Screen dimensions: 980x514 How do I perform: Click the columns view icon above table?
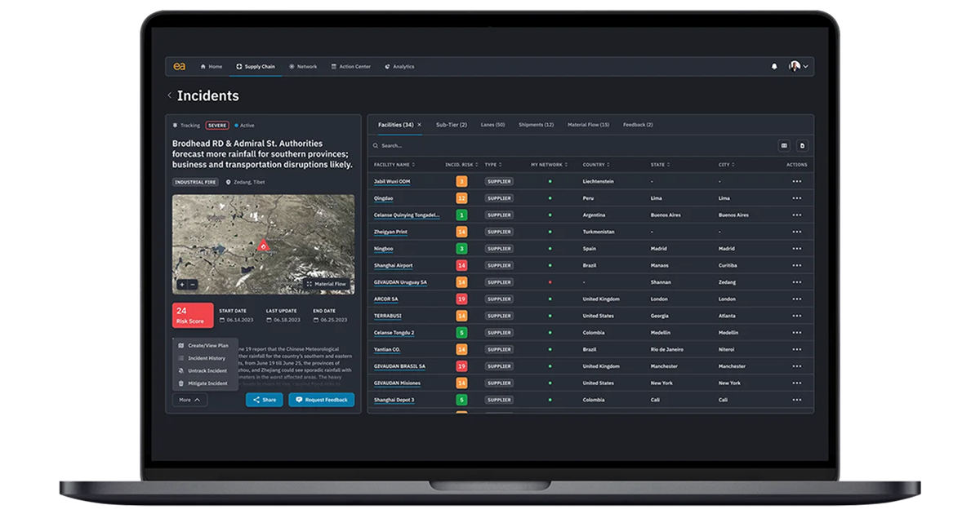pos(784,145)
